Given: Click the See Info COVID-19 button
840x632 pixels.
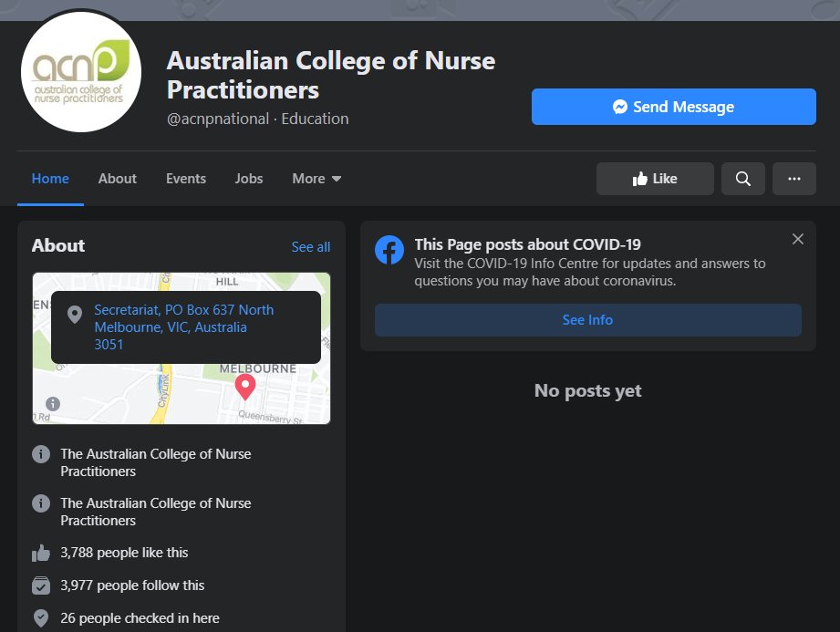Looking at the screenshot, I should point(587,319).
